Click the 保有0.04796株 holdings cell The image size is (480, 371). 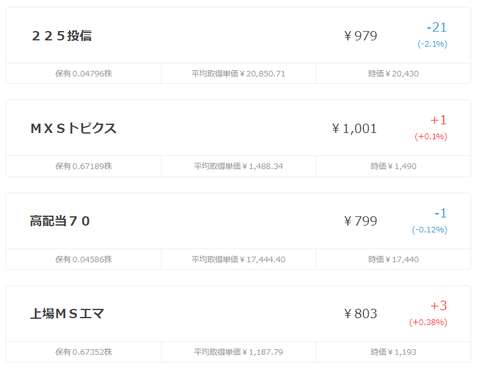[84, 73]
